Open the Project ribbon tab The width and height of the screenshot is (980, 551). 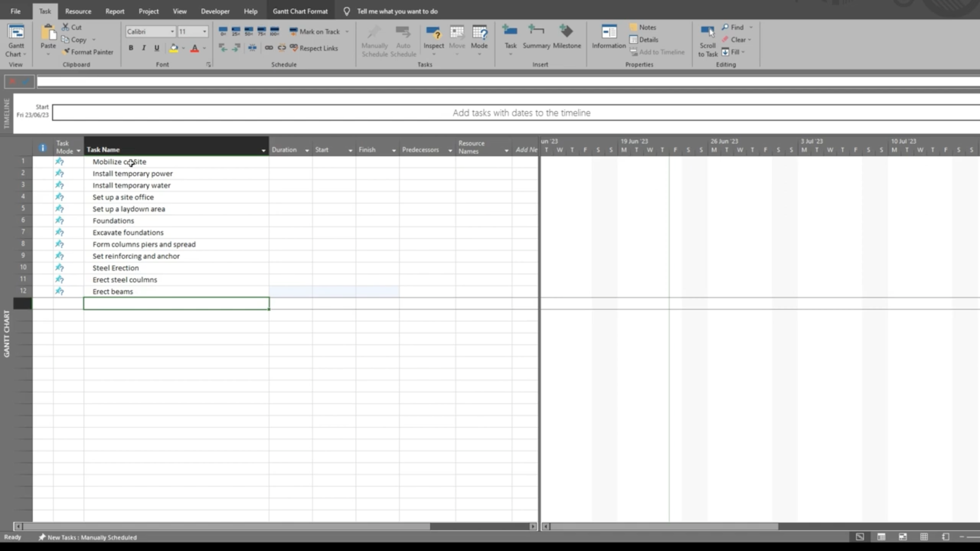[x=149, y=11]
